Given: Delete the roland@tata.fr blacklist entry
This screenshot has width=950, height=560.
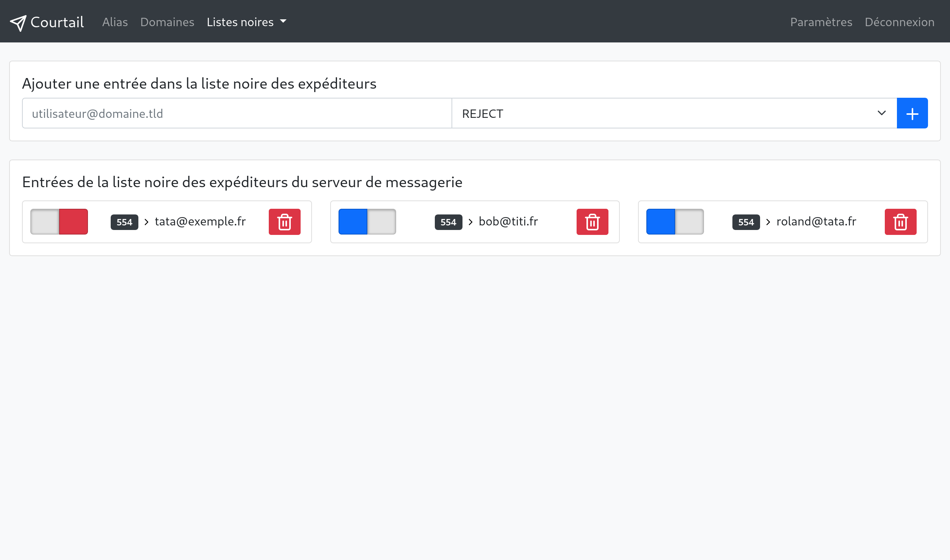Looking at the screenshot, I should tap(900, 222).
